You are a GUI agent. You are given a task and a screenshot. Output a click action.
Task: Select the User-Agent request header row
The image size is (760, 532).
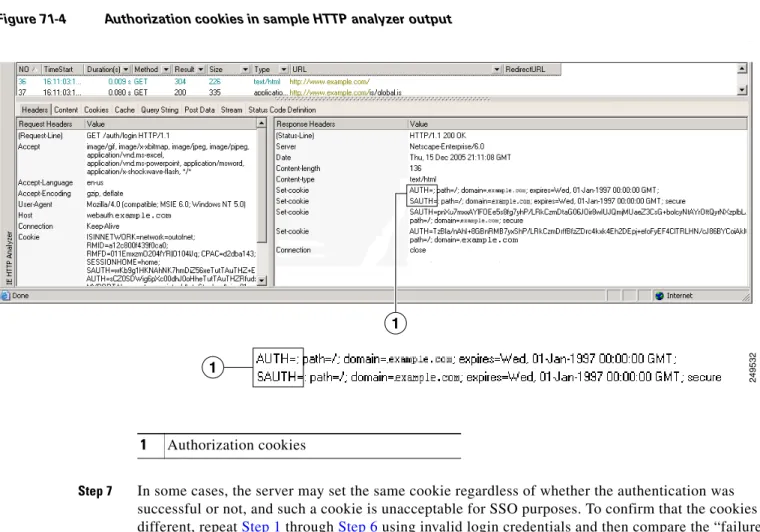click(137, 204)
